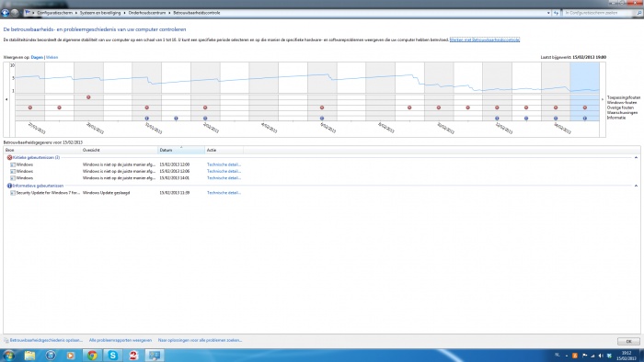Switch chart view to Dagen
644x362 pixels.
37,57
